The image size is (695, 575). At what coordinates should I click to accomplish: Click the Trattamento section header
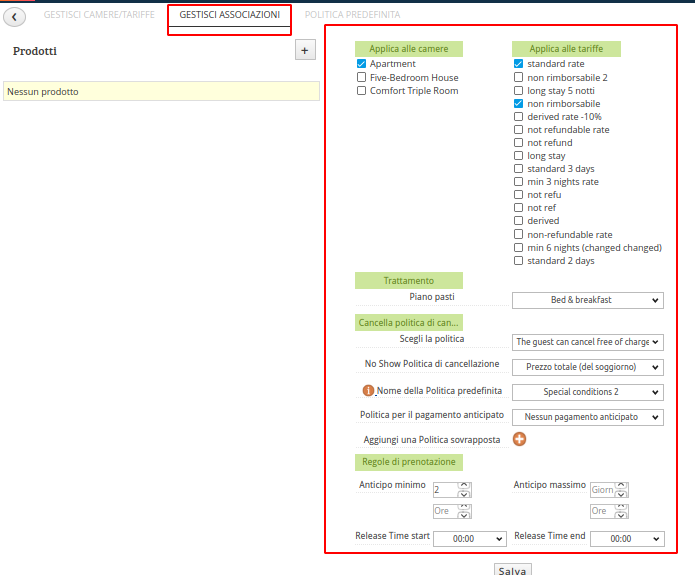coord(409,281)
